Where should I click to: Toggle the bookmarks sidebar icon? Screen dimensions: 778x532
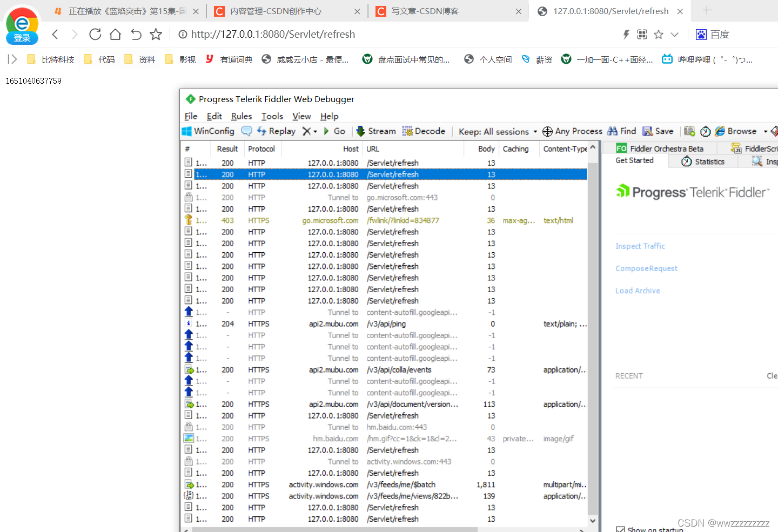click(x=12, y=59)
